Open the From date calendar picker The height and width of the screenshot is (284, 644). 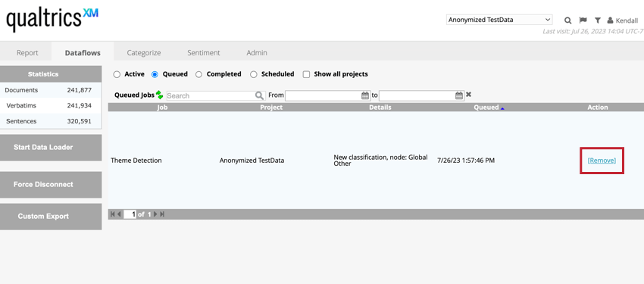click(365, 95)
